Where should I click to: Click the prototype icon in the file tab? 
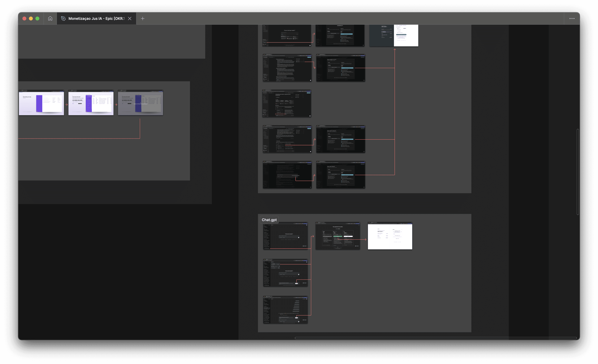63,19
